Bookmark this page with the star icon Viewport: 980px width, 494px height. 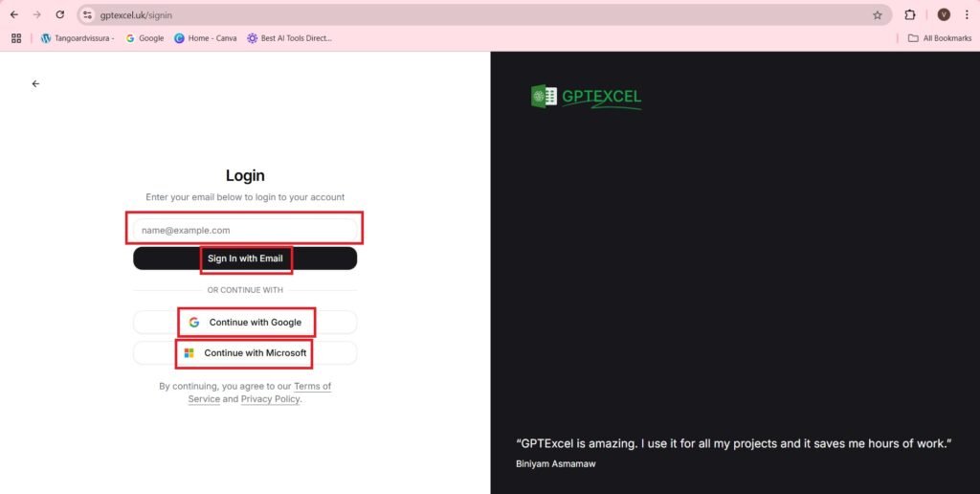pyautogui.click(x=878, y=15)
